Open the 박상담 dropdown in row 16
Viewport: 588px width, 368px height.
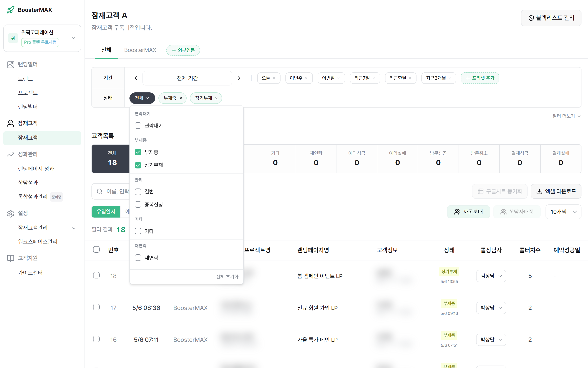491,340
